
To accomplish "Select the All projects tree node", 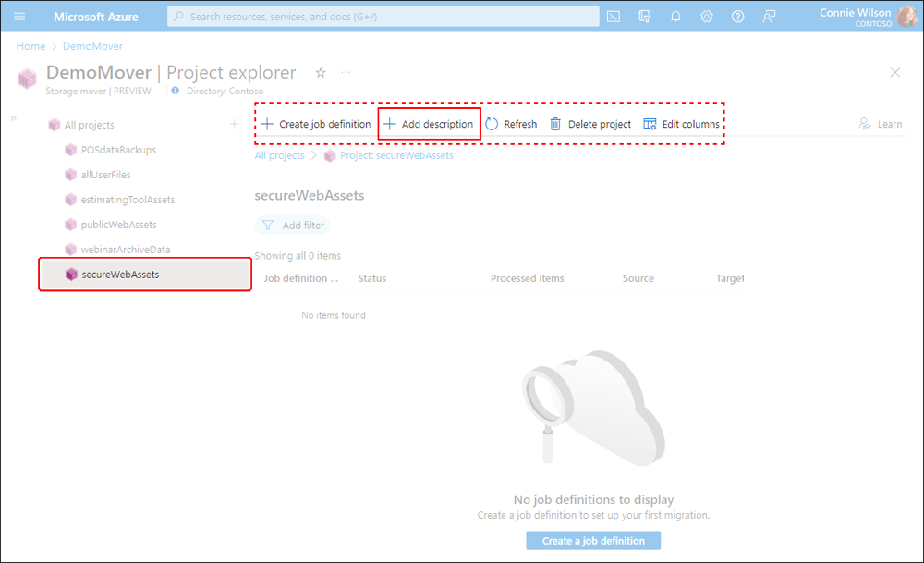I will pyautogui.click(x=81, y=125).
